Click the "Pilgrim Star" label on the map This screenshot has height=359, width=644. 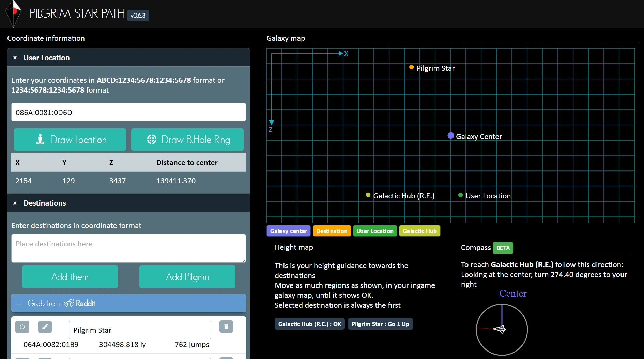[x=436, y=68]
